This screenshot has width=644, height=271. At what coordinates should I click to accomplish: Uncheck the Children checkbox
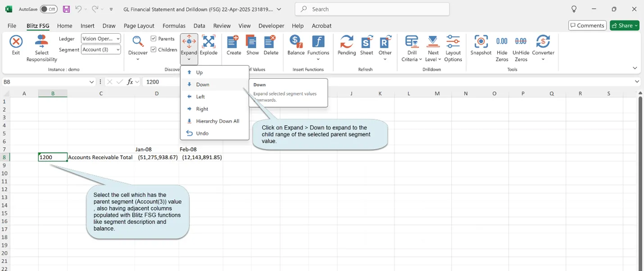(x=154, y=50)
